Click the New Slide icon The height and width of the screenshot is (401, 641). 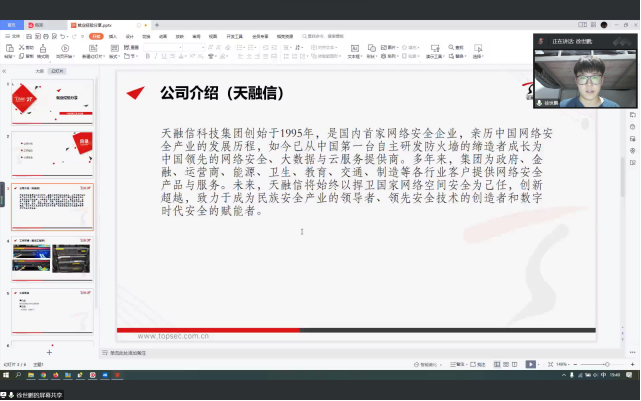tap(92, 51)
